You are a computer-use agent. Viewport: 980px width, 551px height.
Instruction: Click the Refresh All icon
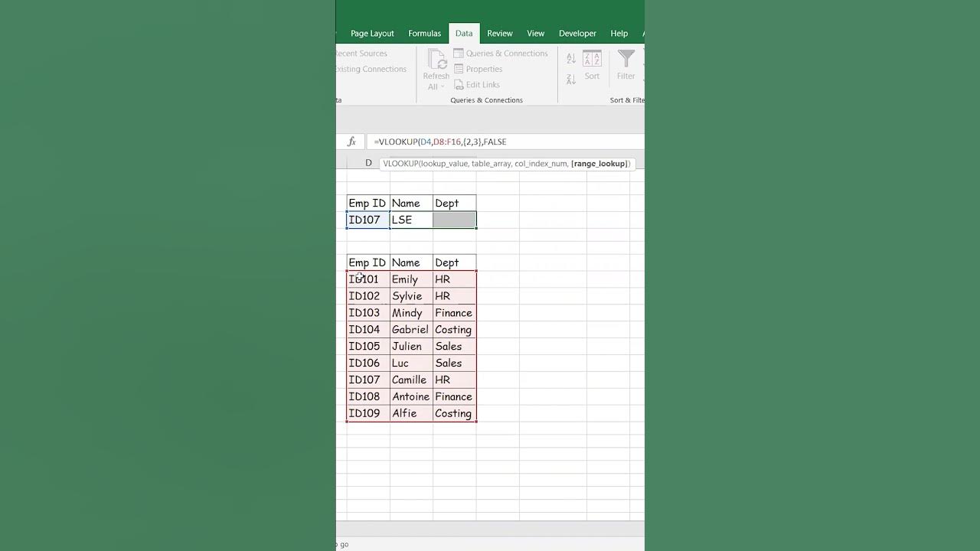(436, 59)
